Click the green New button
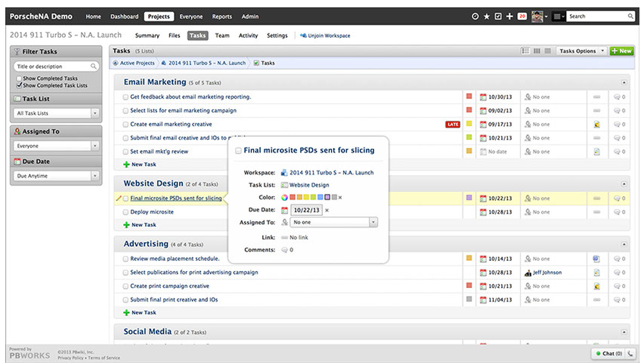 pyautogui.click(x=621, y=51)
